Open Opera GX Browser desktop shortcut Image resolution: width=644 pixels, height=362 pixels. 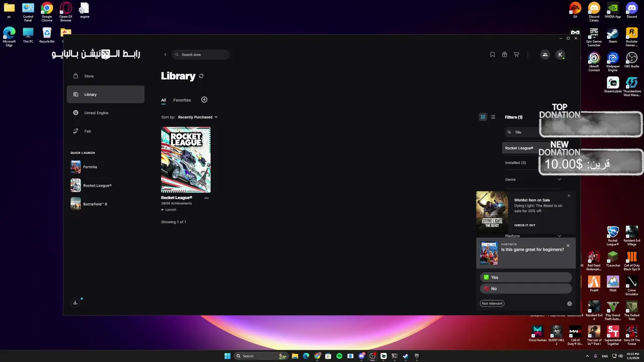pos(65,12)
